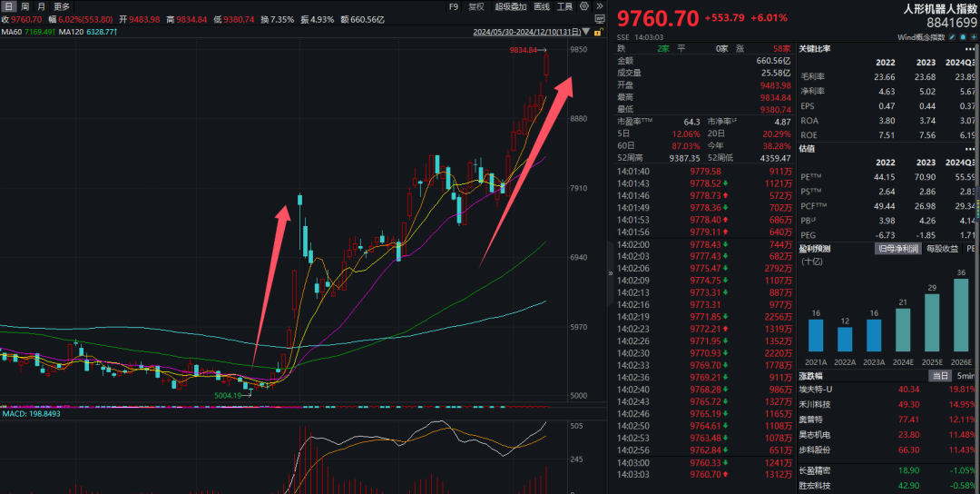Open 超级叠加 overlay menu
The width and height of the screenshot is (980, 494).
tap(510, 7)
